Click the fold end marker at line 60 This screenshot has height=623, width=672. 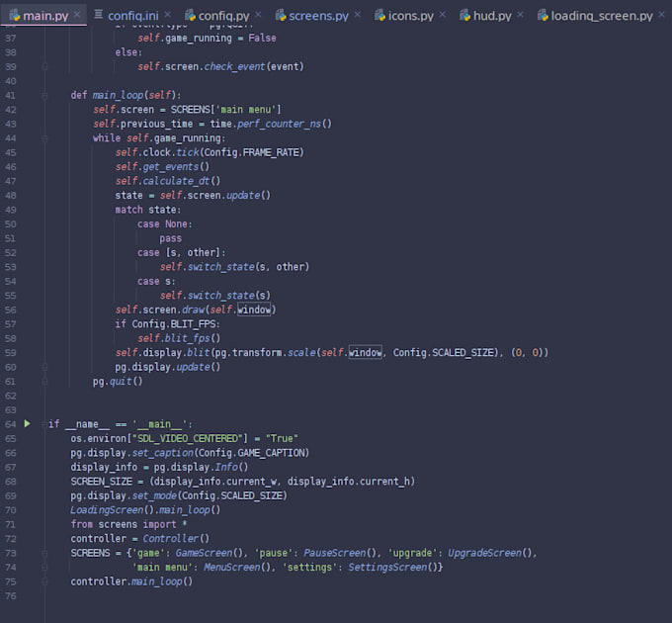tap(44, 368)
